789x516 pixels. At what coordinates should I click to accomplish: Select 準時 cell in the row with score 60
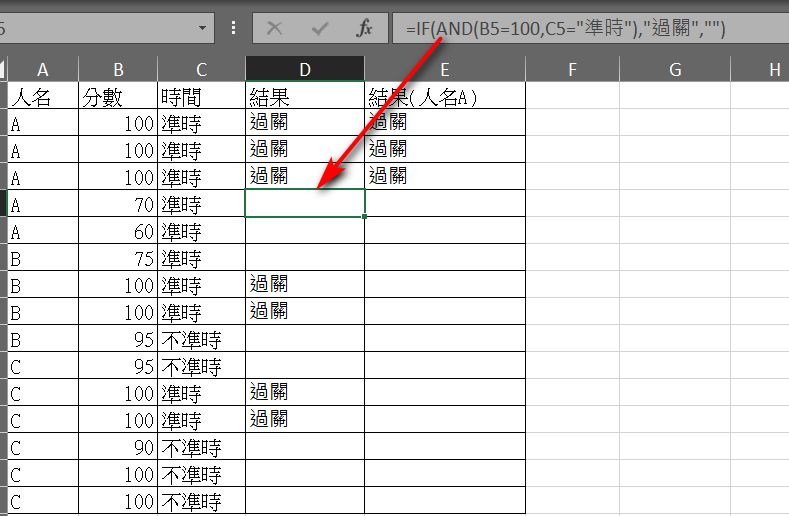click(x=201, y=231)
